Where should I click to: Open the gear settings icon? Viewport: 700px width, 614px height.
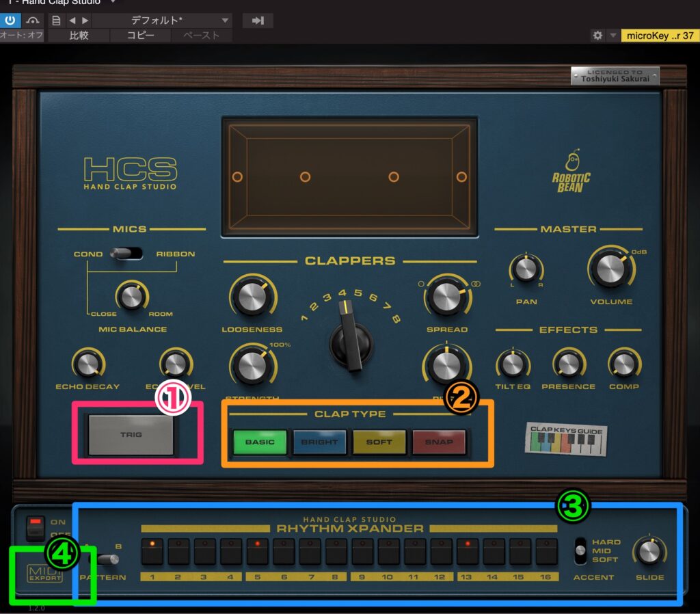click(x=597, y=36)
